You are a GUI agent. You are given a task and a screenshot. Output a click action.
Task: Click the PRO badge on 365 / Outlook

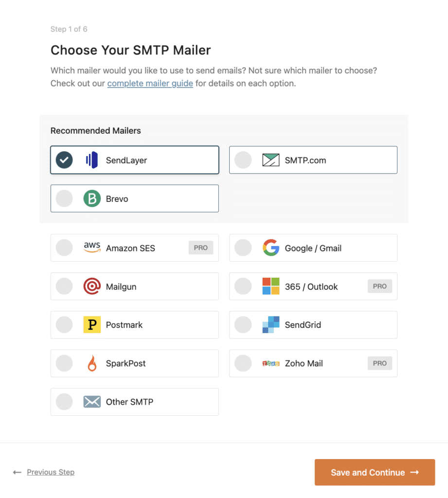[379, 286]
